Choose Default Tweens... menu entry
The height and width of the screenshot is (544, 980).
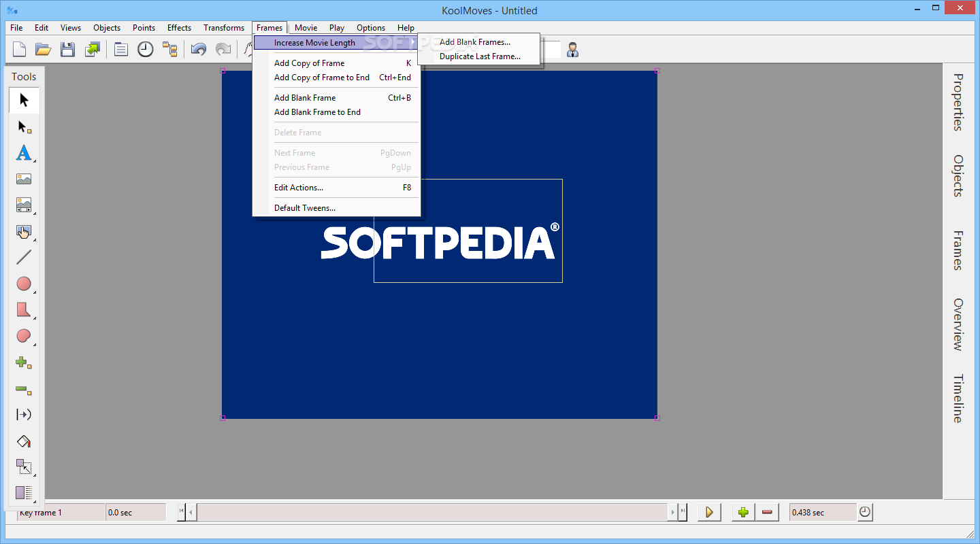tap(336, 208)
